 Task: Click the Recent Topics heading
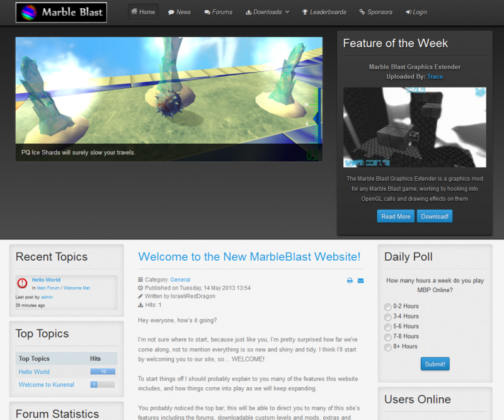pos(52,257)
